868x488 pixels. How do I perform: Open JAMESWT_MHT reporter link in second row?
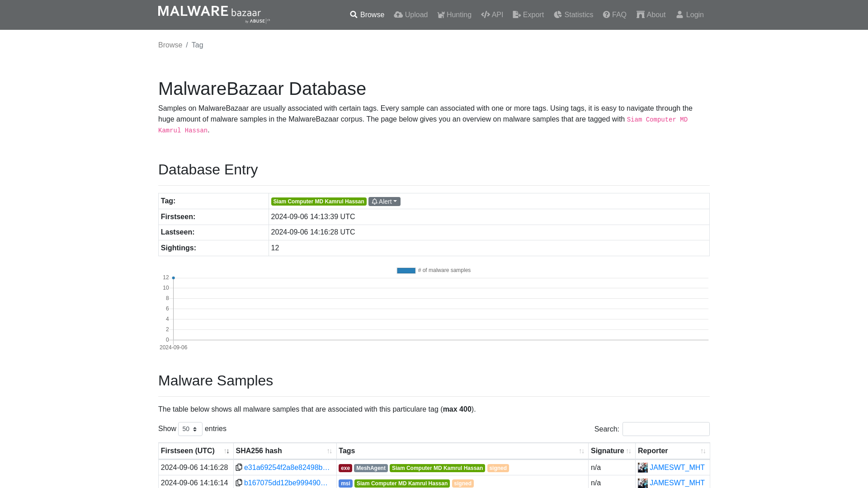677,483
